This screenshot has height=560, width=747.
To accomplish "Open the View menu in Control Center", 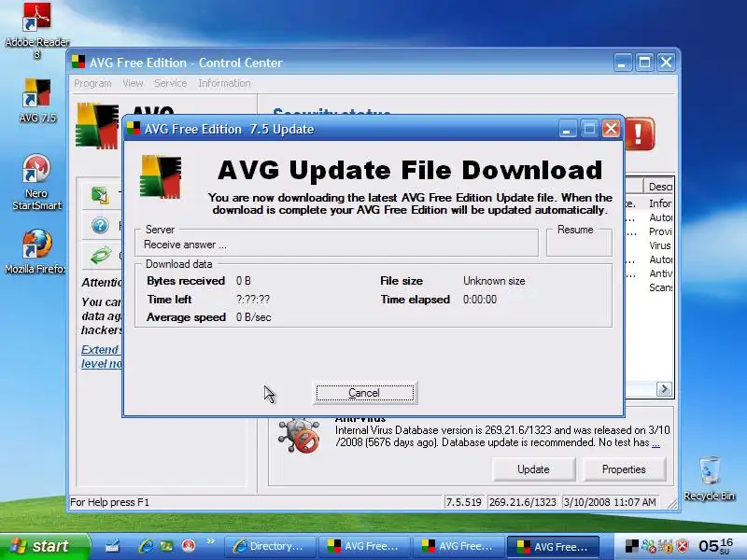I will click(133, 83).
